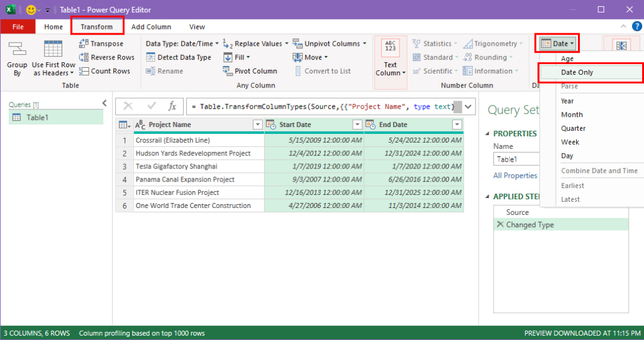Click the All Properties link

pyautogui.click(x=515, y=175)
